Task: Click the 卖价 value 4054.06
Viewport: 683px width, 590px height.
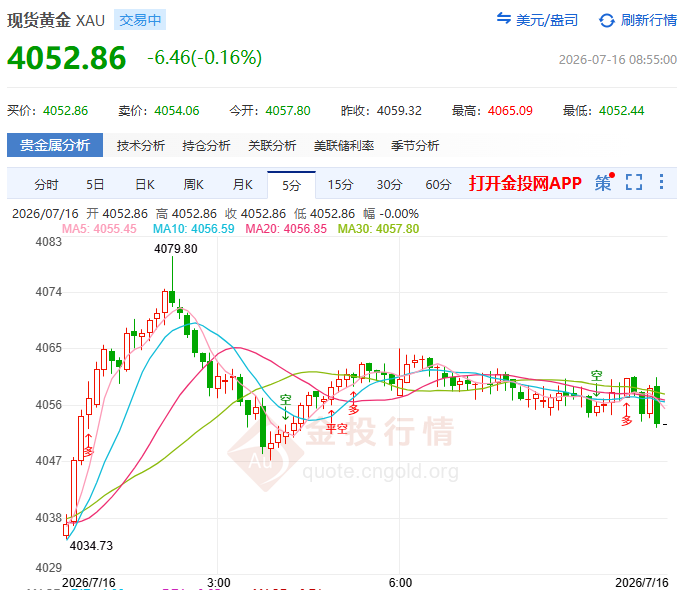Action: click(x=177, y=111)
